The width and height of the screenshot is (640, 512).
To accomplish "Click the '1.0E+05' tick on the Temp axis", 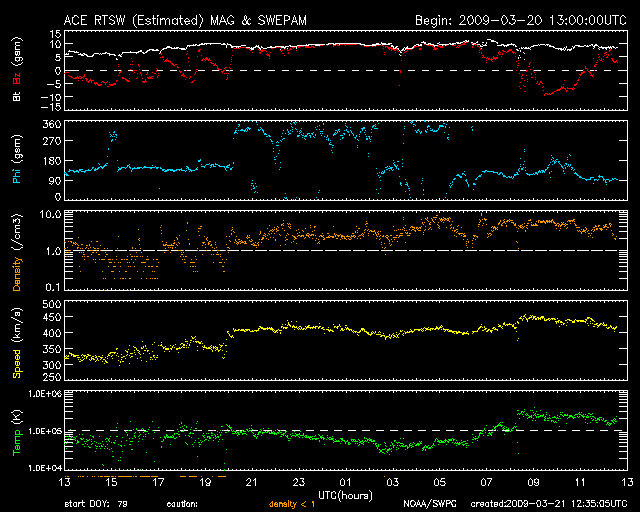I will [44, 431].
